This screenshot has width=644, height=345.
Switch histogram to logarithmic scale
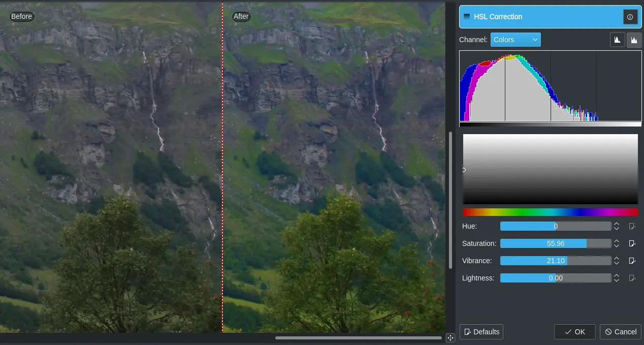point(634,40)
